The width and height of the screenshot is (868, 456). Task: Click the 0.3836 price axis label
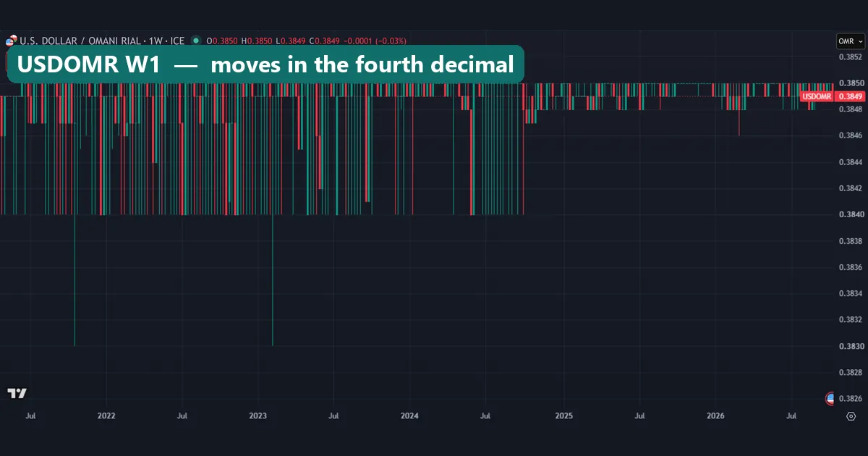850,267
